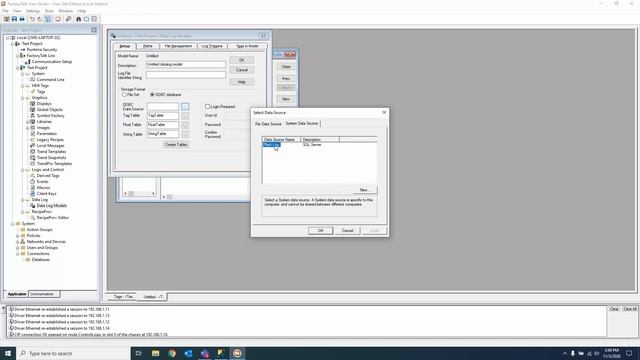Select the ODBC database radio button
Image resolution: width=640 pixels, height=360 pixels.
tap(152, 95)
